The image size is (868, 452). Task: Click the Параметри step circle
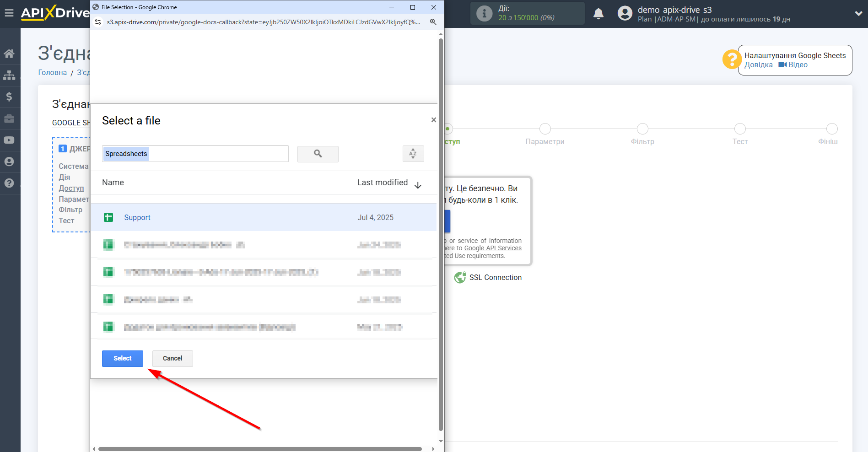(x=545, y=129)
